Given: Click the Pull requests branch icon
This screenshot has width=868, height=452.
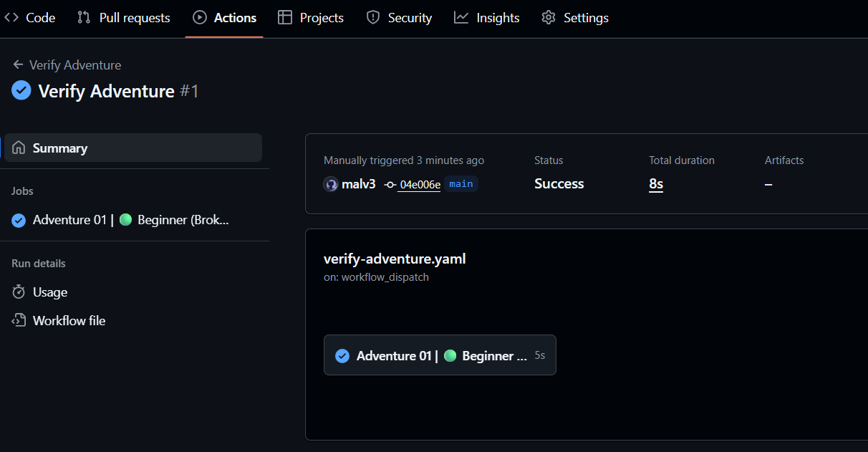Looking at the screenshot, I should click(84, 18).
